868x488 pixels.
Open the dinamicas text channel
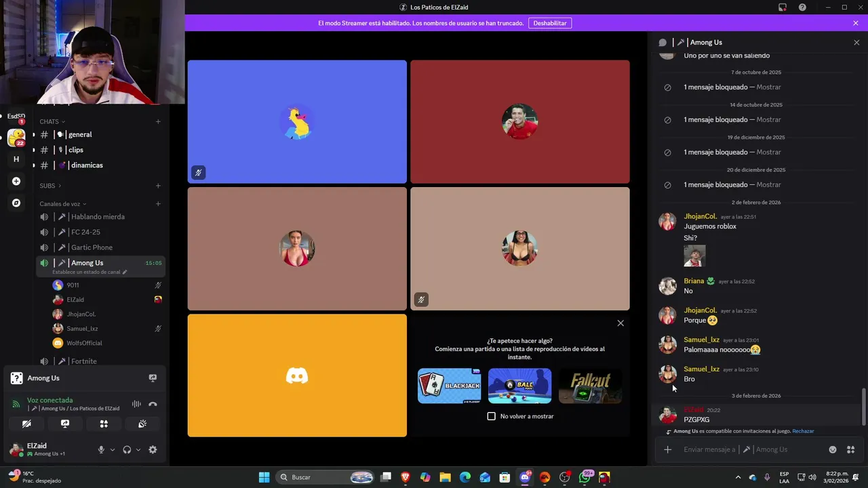click(100, 165)
